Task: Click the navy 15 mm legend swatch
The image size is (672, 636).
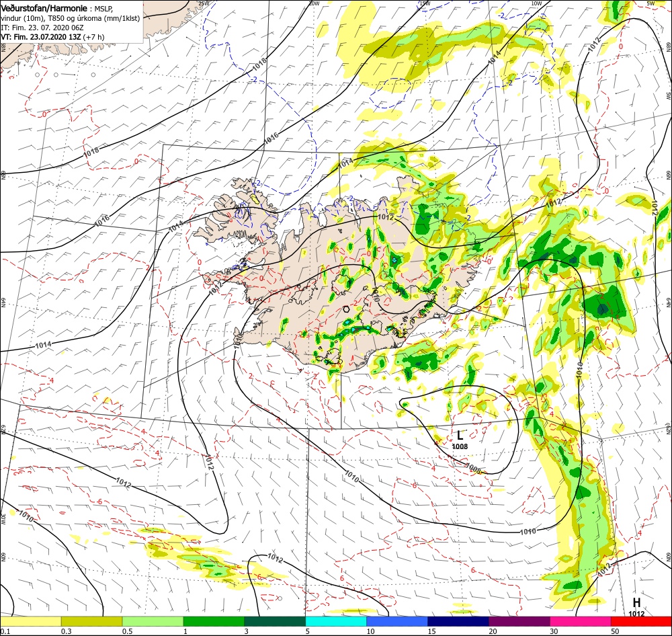Action: coord(458,621)
